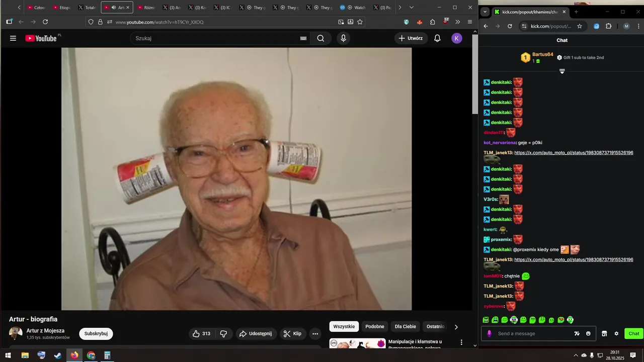This screenshot has height=362, width=644.
Task: Open Chrome profile M avatar
Action: point(626,26)
